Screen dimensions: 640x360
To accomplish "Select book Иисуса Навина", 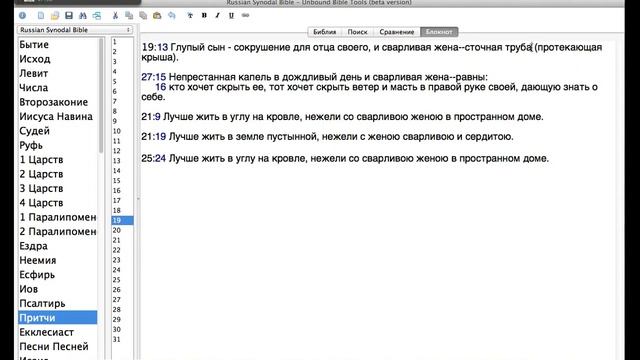I will 58,116.
